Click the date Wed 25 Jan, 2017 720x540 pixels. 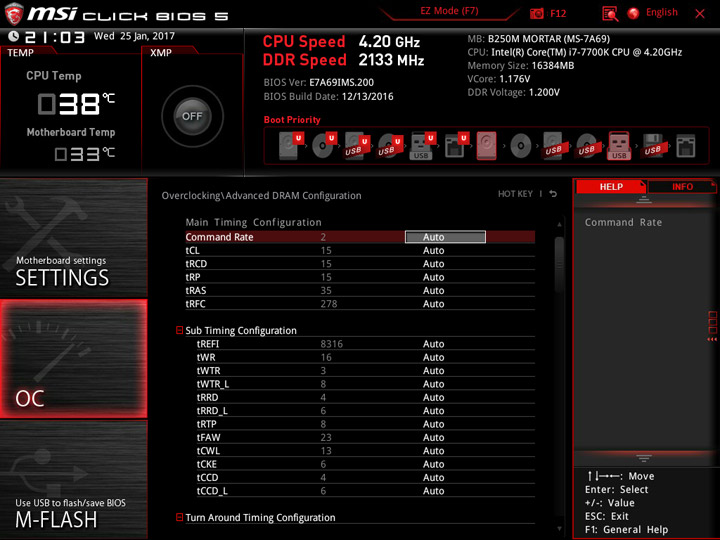tap(134, 36)
